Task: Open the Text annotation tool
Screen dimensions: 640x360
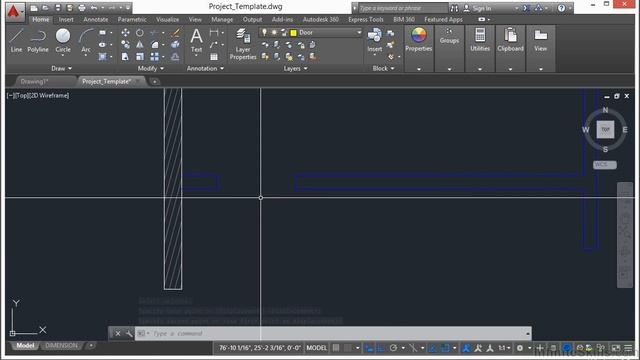Action: [196, 40]
